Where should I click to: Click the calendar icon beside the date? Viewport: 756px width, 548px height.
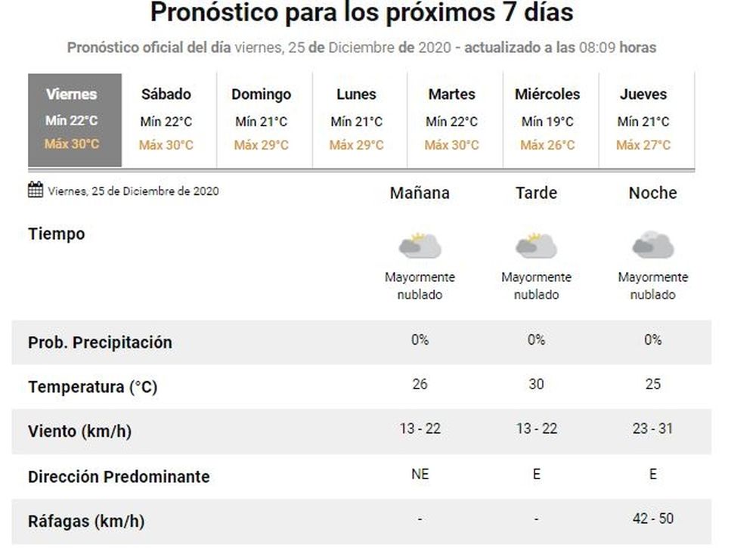pyautogui.click(x=36, y=190)
